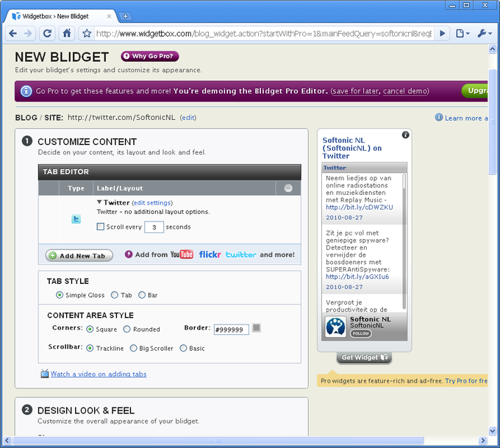Reload the page with the refresh icon
500x448 pixels.
pyautogui.click(x=47, y=33)
